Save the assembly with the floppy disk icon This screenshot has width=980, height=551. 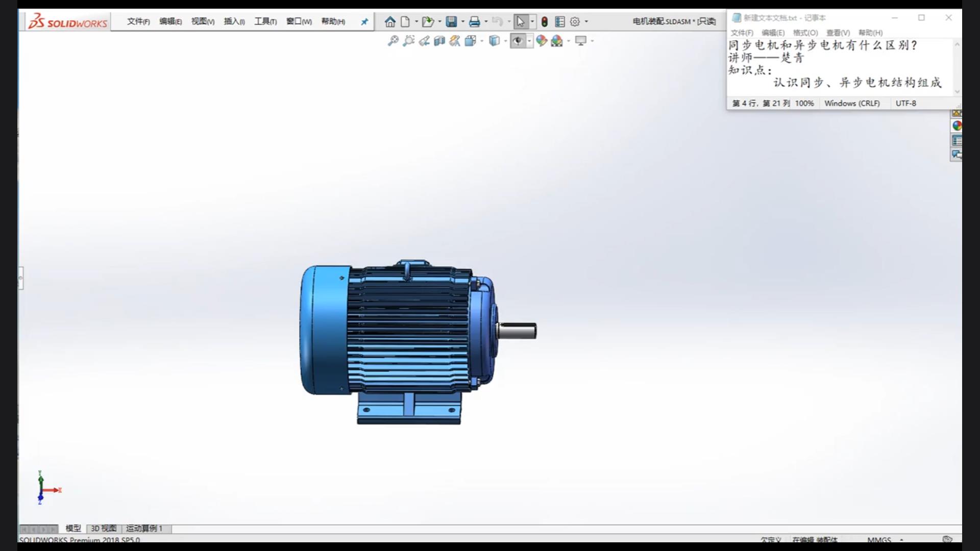tap(451, 21)
